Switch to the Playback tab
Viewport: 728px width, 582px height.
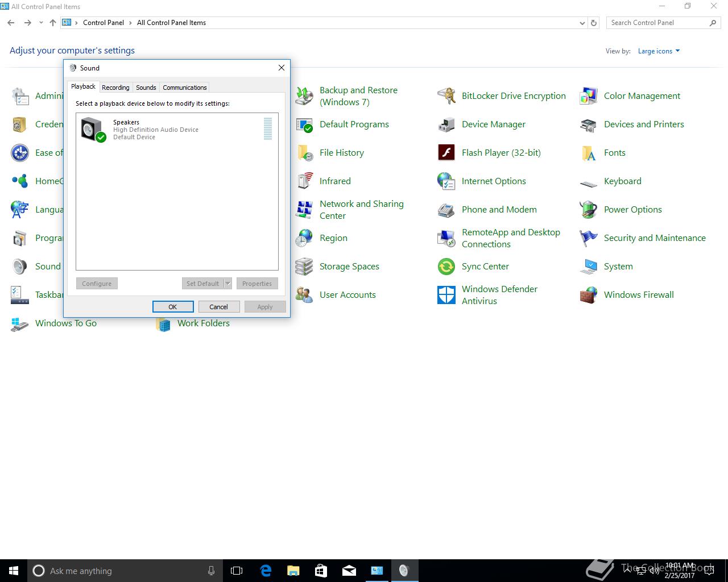[x=83, y=86]
